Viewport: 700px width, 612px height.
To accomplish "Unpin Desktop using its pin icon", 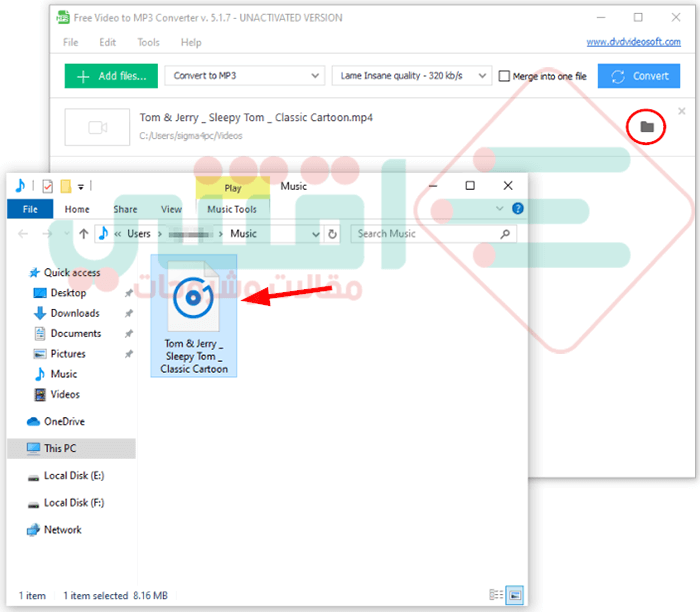I will (x=129, y=293).
